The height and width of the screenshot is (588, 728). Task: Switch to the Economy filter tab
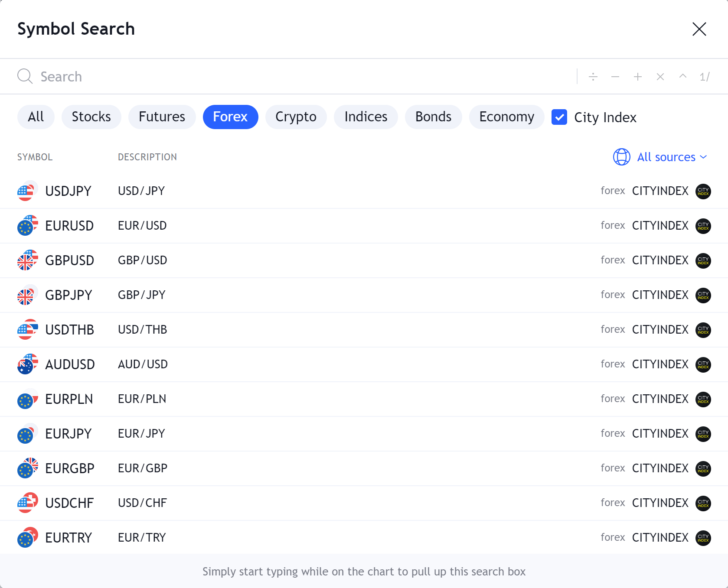point(507,117)
